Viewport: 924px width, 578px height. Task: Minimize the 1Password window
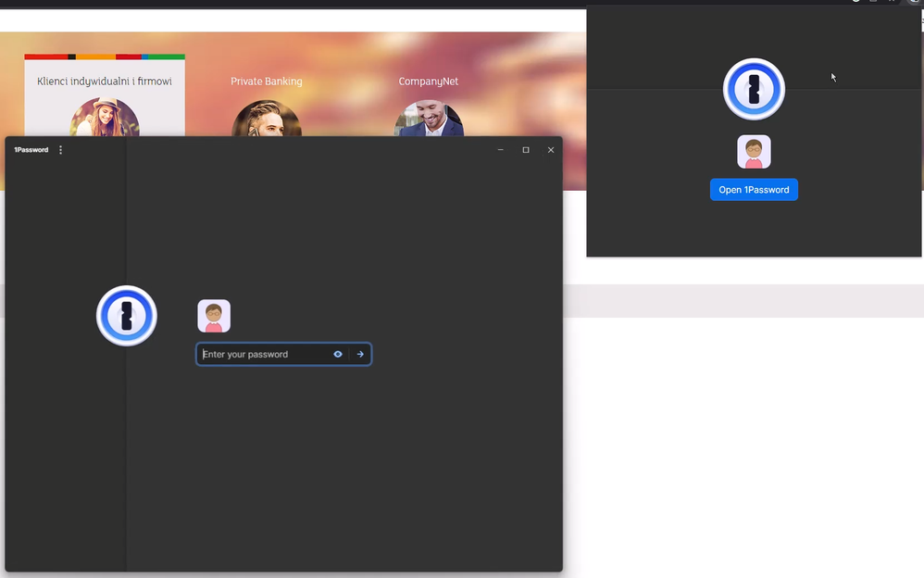501,150
